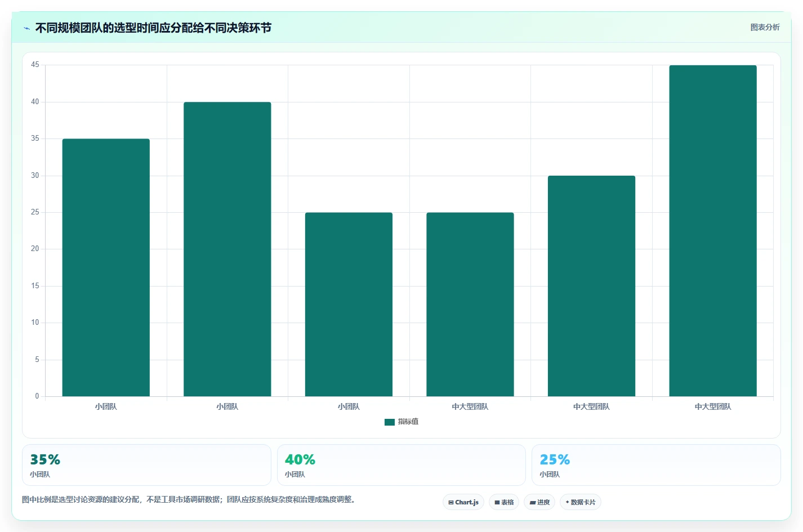The height and width of the screenshot is (532, 803).
Task: Click the chart bar reaching value 35
Action: [x=106, y=267]
